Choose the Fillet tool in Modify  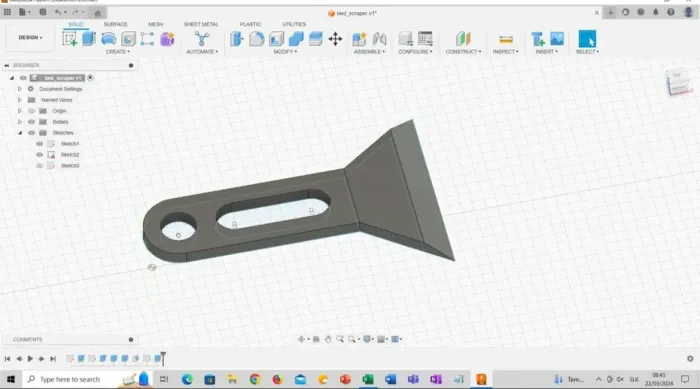[x=256, y=39]
